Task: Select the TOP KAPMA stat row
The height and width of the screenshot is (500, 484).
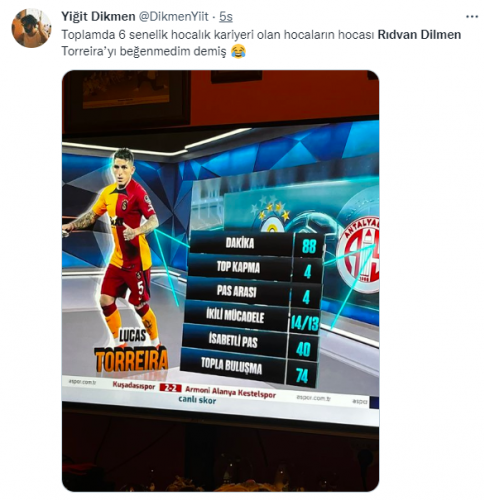Action: click(255, 269)
